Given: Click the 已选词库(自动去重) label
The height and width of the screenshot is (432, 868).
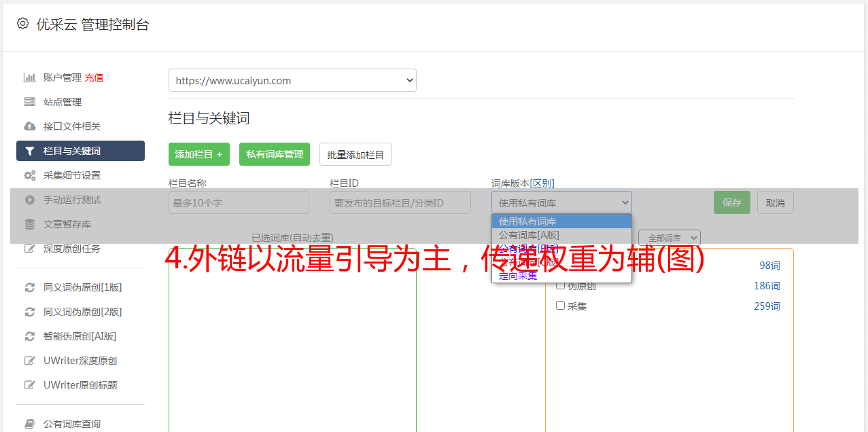Looking at the screenshot, I should coord(292,238).
